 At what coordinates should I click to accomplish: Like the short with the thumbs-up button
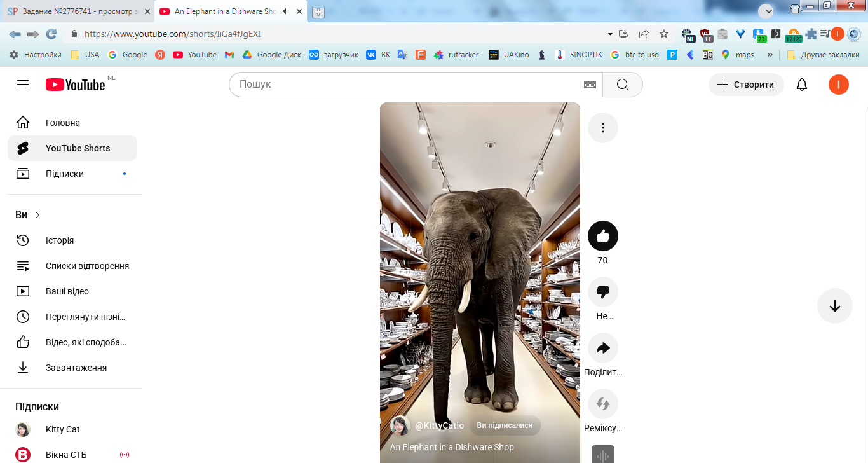click(x=603, y=236)
